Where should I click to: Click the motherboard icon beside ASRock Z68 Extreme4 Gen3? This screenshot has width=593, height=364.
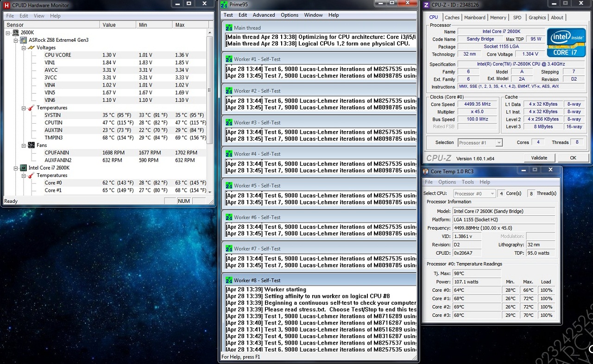click(23, 40)
